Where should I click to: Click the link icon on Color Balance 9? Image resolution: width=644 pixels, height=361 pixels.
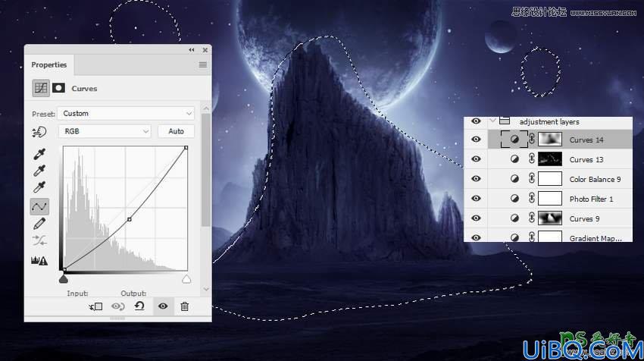(x=532, y=179)
